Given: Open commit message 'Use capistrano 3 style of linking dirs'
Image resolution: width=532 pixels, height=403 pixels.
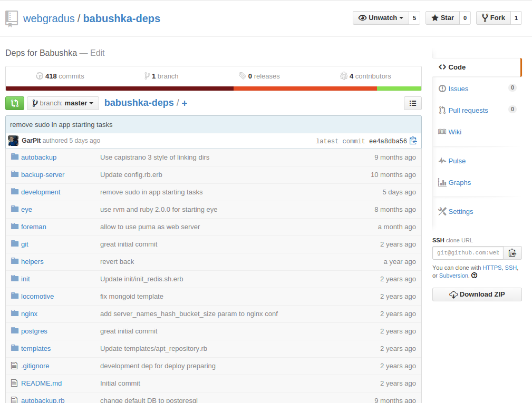Looking at the screenshot, I should (154, 158).
